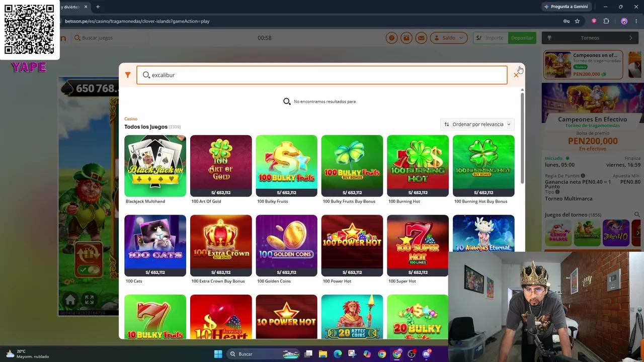644x362 pixels.
Task: Clear search with the orange X icon
Action: pos(516,75)
